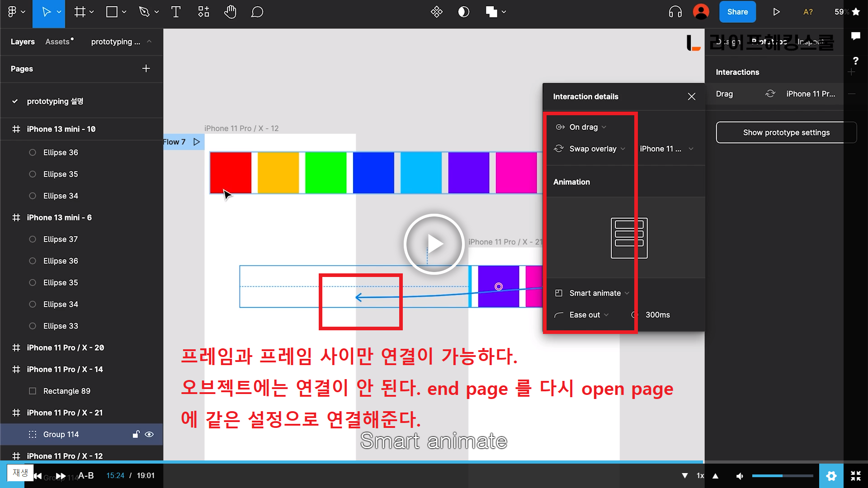
Task: Switch to the Assets tab
Action: click(58, 42)
